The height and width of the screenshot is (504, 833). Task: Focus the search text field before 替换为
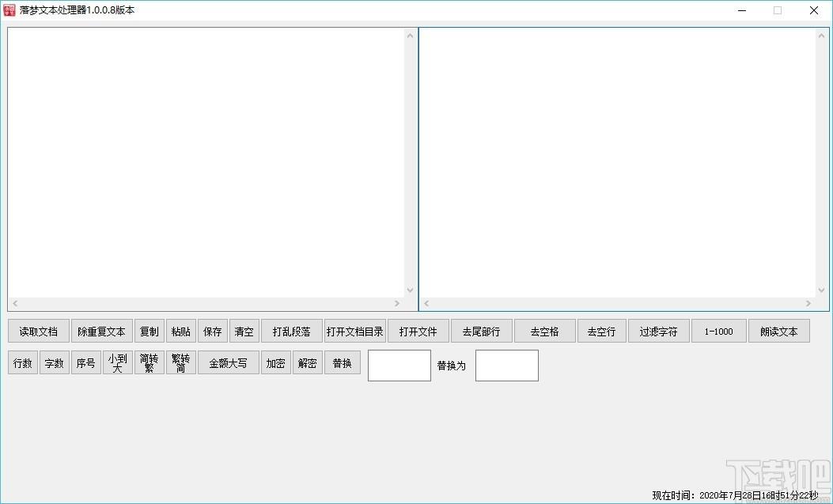399,366
